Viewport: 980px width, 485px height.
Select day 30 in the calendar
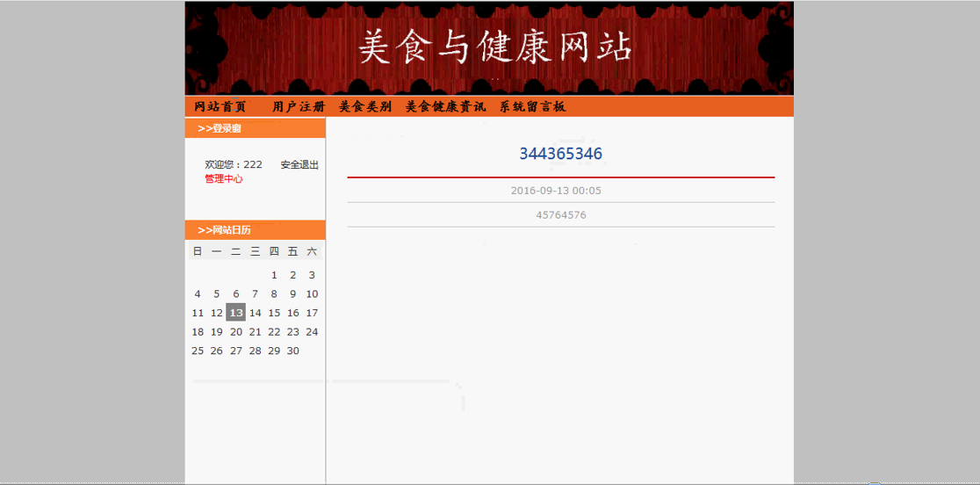pos(293,351)
